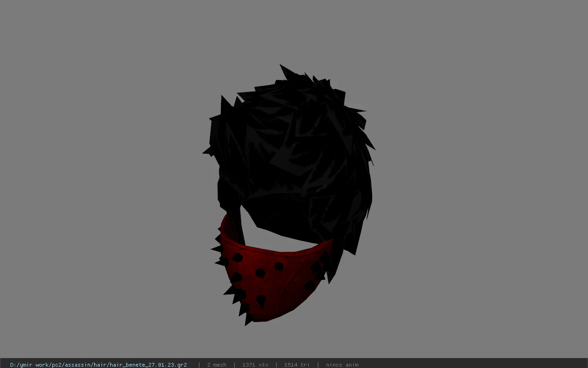Click the empty status bar area at right

pyautogui.click(x=473, y=365)
